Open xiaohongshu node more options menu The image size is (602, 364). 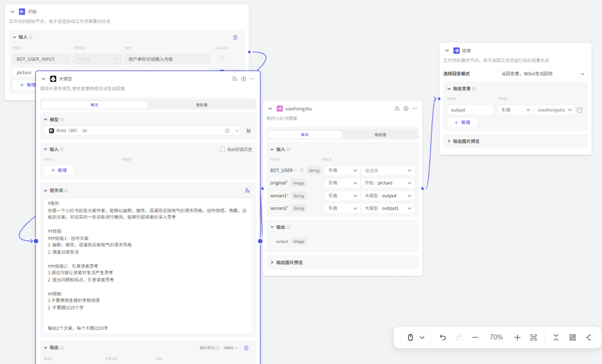pos(415,109)
